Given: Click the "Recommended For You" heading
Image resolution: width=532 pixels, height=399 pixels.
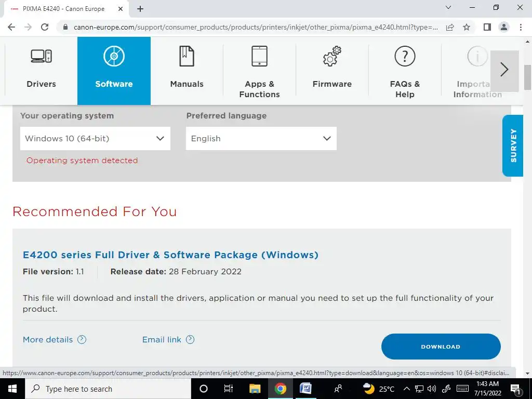Looking at the screenshot, I should point(95,211).
